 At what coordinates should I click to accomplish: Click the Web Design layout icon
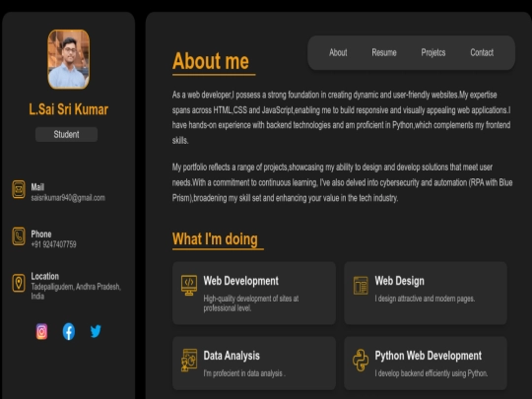pyautogui.click(x=361, y=286)
